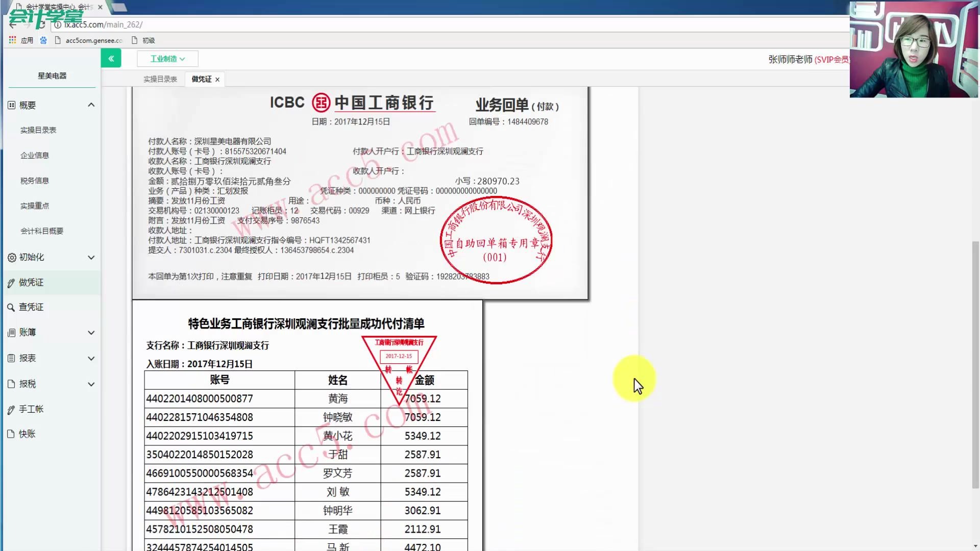
Task: Click the 报表 report icon
Action: [x=11, y=358]
